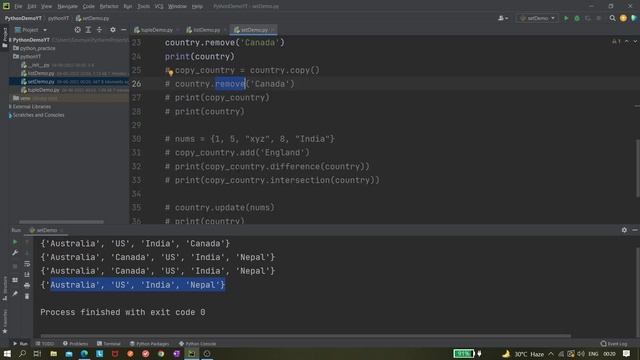The height and width of the screenshot is (360, 640).
Task: Open the Python Packages tool window
Action: tap(149, 344)
